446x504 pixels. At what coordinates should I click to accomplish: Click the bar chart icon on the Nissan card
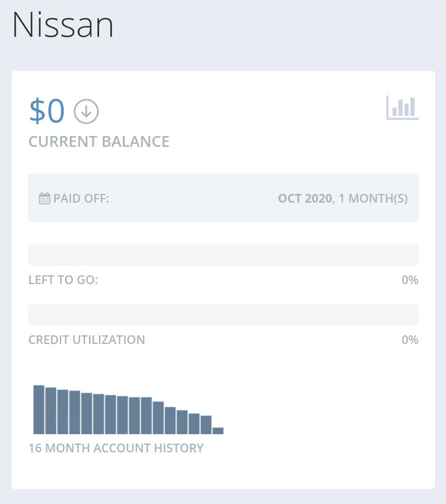point(402,108)
